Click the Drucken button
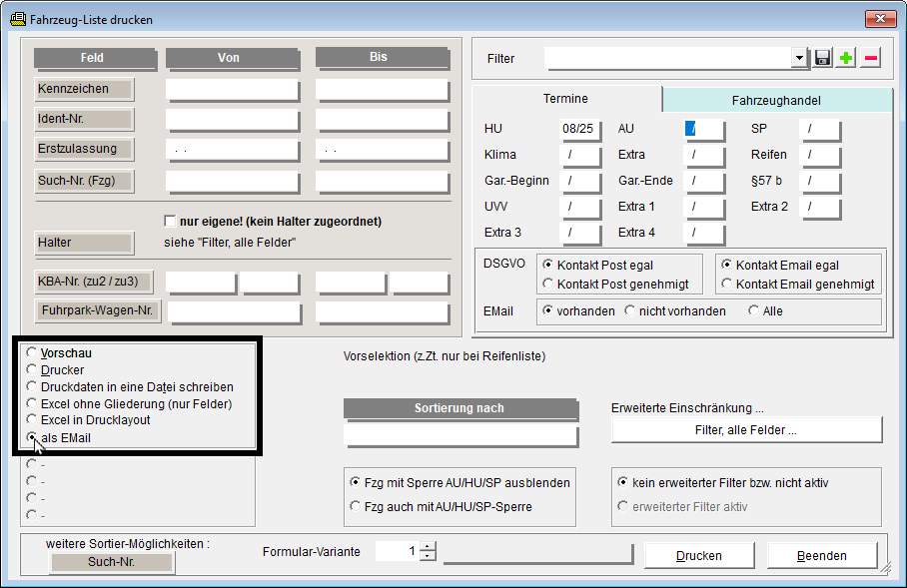Image resolution: width=907 pixels, height=588 pixels. click(x=699, y=556)
